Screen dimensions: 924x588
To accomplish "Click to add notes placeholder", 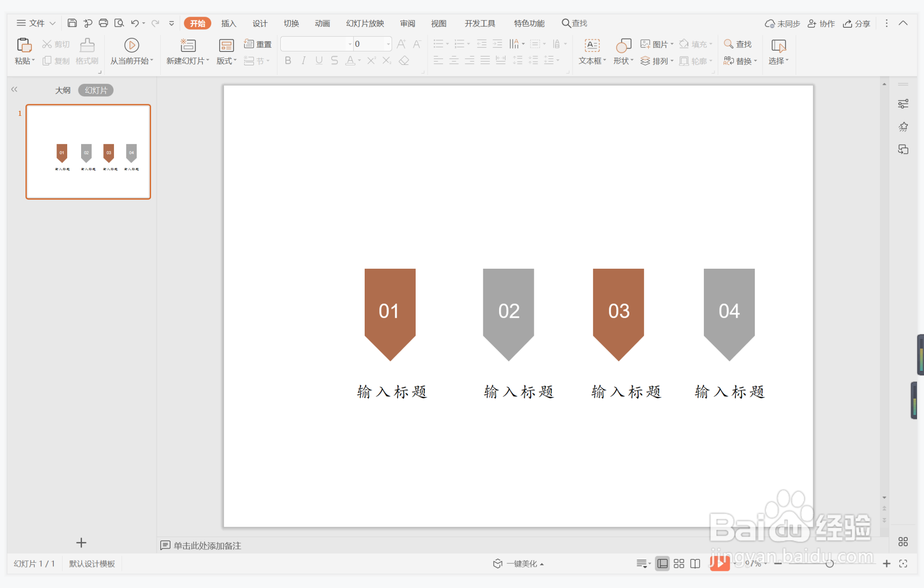I will (207, 545).
